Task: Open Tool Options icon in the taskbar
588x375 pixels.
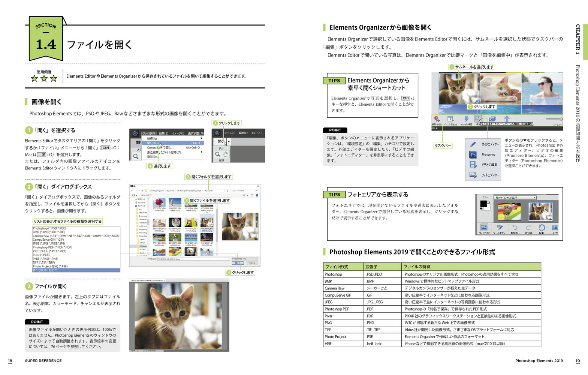Action: (500, 227)
